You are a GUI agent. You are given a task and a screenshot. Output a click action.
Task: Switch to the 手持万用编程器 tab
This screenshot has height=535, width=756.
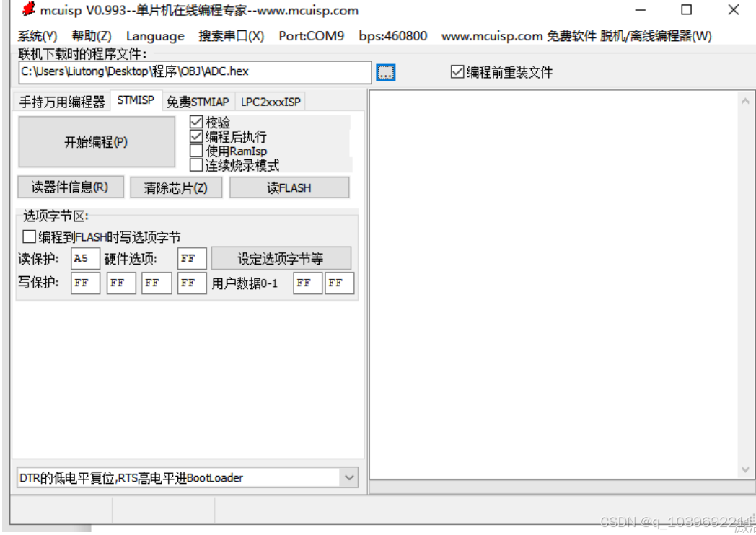point(62,102)
